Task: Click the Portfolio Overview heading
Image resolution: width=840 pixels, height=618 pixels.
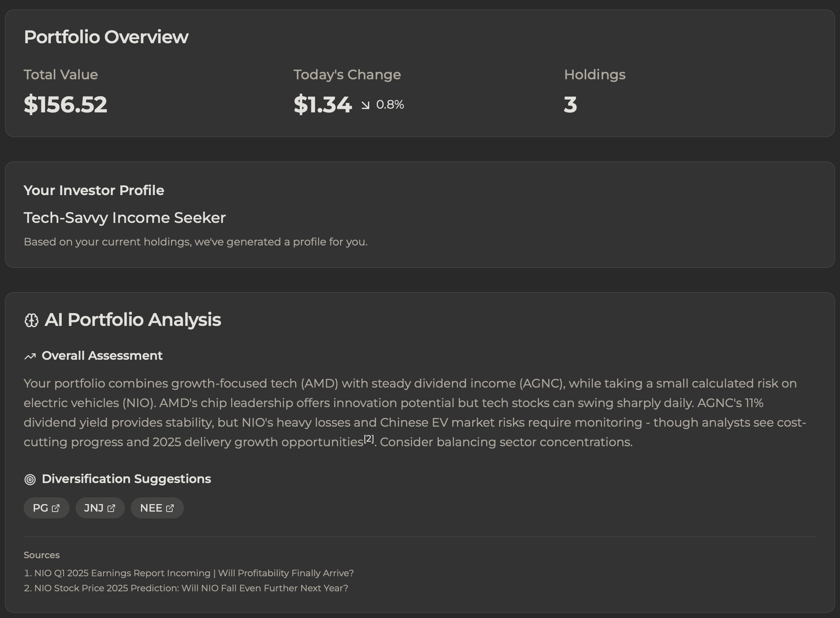Action: pyautogui.click(x=106, y=37)
